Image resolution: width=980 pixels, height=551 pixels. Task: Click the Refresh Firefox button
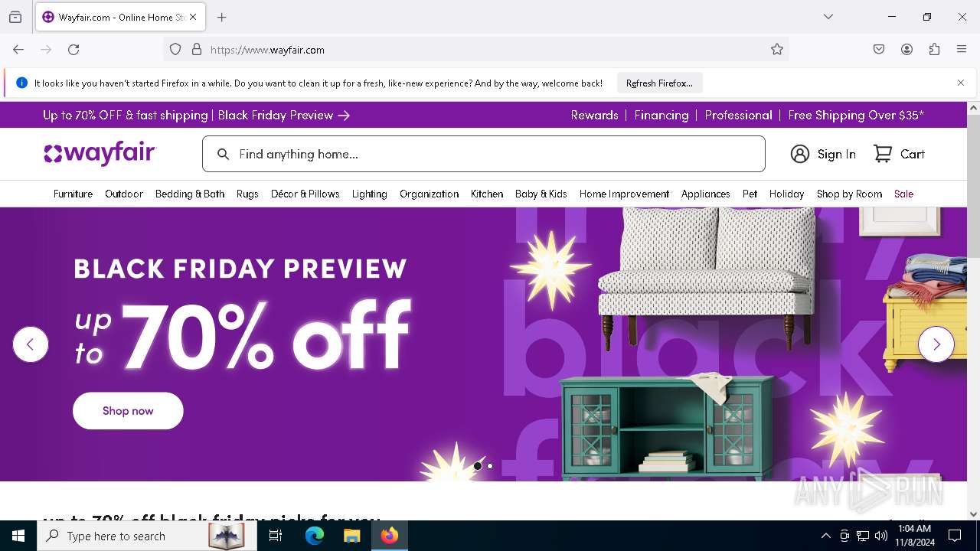659,83
